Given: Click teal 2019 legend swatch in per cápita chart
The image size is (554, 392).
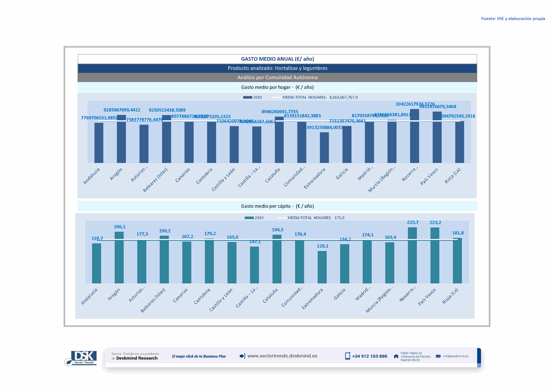Looking at the screenshot, I should [x=249, y=218].
